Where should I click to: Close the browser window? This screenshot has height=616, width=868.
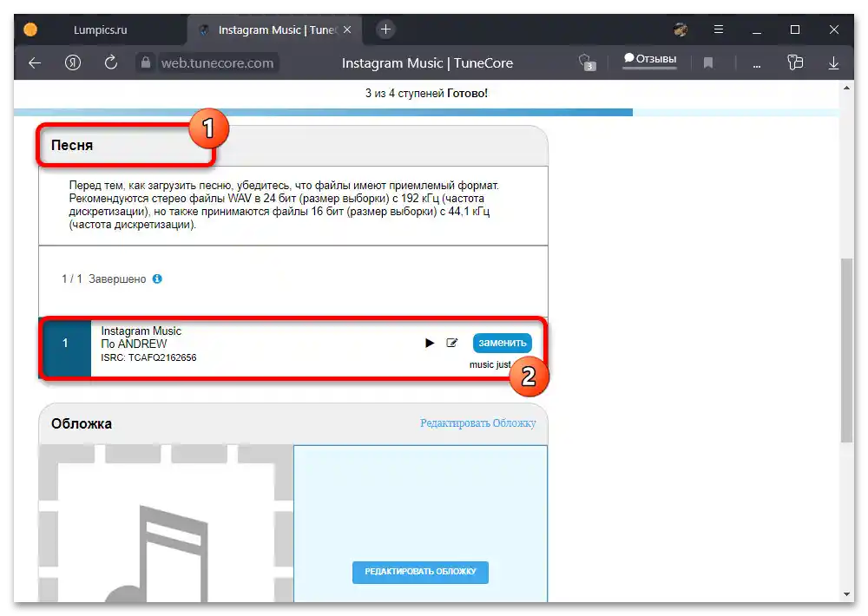tap(833, 29)
